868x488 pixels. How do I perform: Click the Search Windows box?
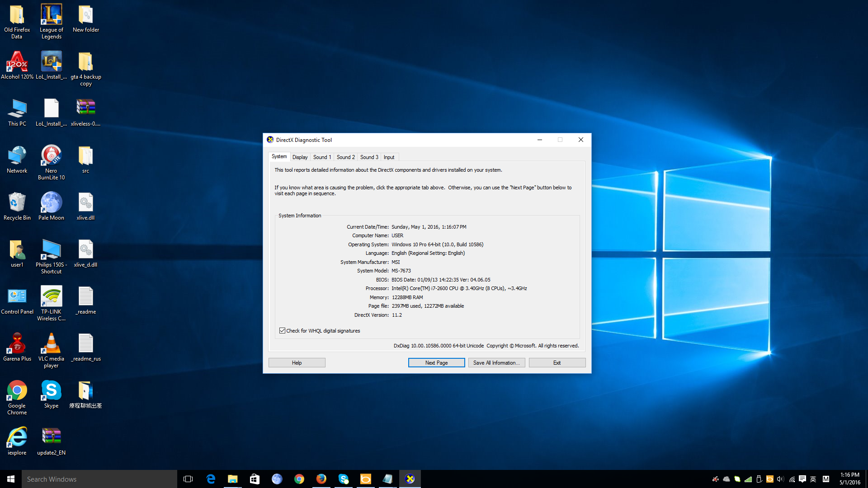(x=99, y=479)
